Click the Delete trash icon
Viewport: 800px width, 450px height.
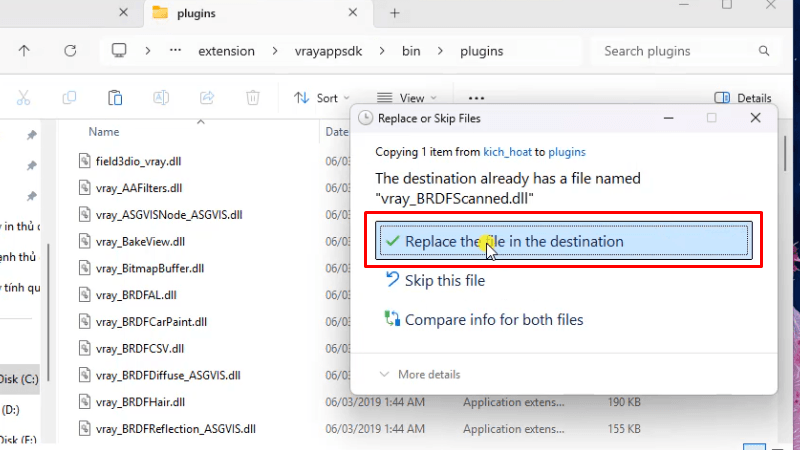[253, 98]
